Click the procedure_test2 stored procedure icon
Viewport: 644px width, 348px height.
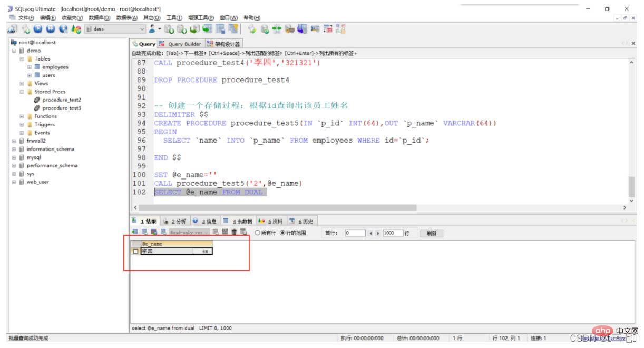pos(36,100)
